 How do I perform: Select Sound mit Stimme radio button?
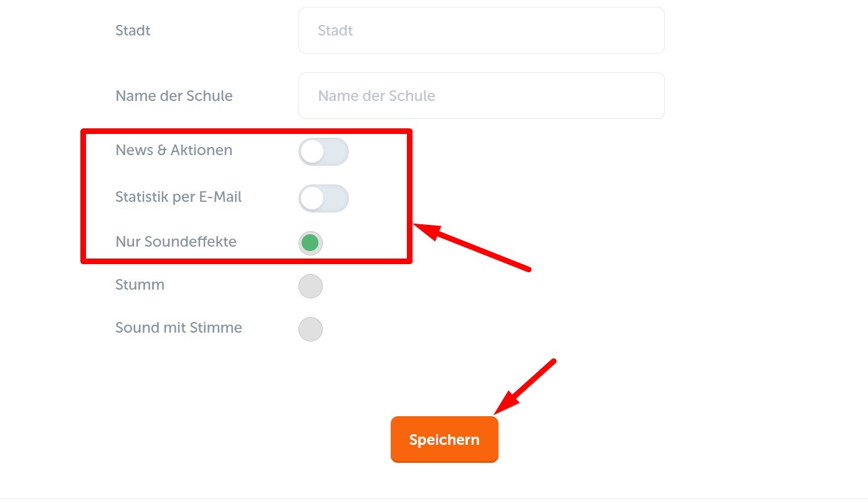pyautogui.click(x=310, y=330)
